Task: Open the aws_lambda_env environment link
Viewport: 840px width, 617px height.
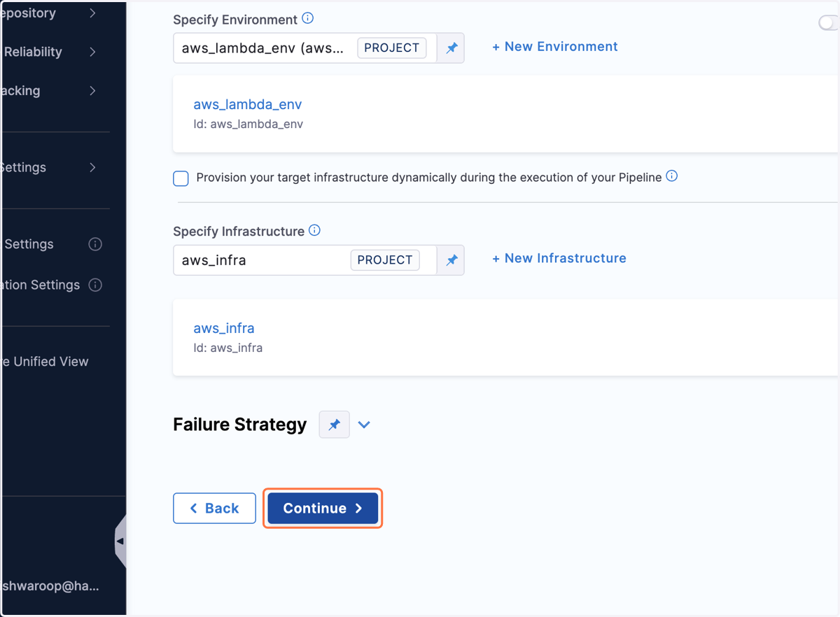Action: point(248,104)
